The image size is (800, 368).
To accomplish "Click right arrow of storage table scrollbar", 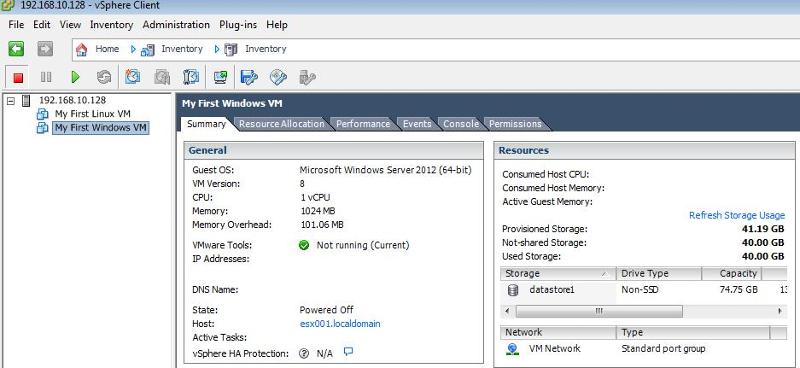I will coord(780,311).
